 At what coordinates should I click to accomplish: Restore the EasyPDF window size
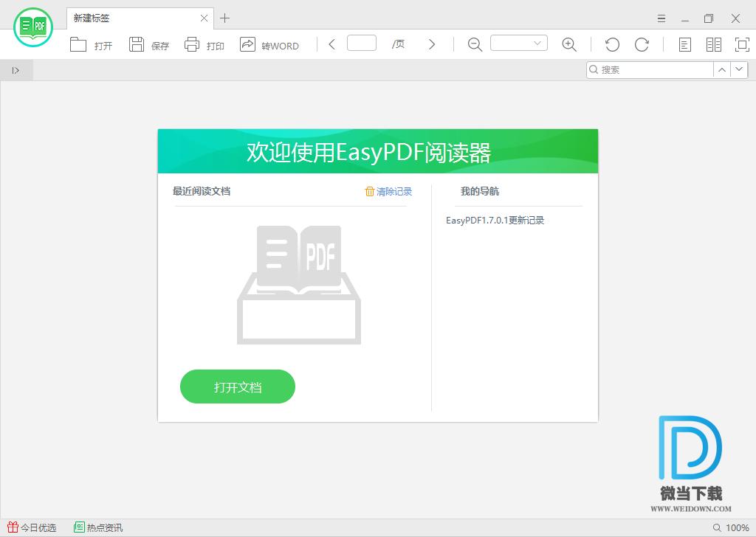pos(709,18)
